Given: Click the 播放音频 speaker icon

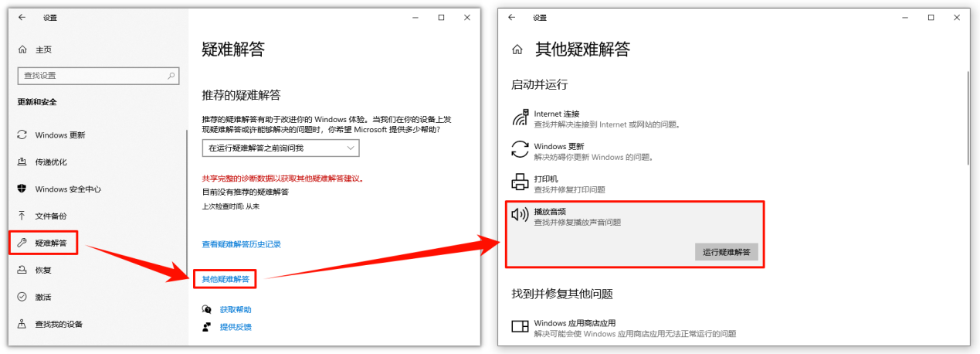Looking at the screenshot, I should point(520,215).
